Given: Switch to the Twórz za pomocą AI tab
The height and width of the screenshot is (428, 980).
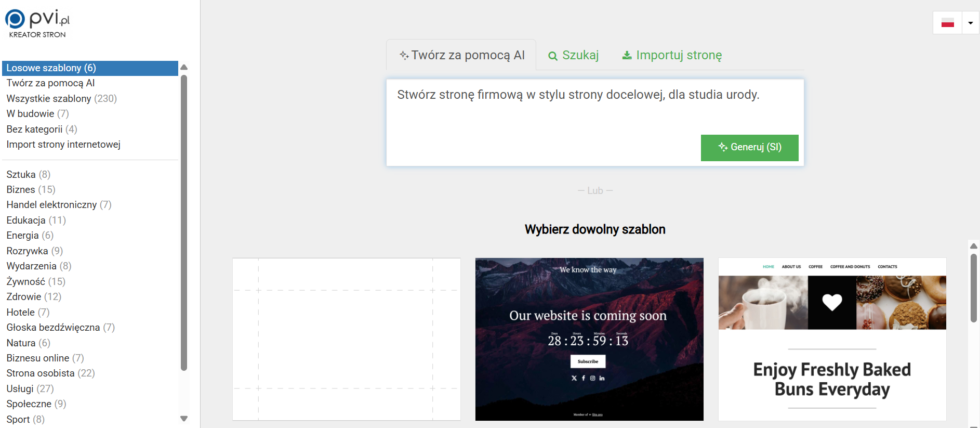Looking at the screenshot, I should pyautogui.click(x=461, y=55).
